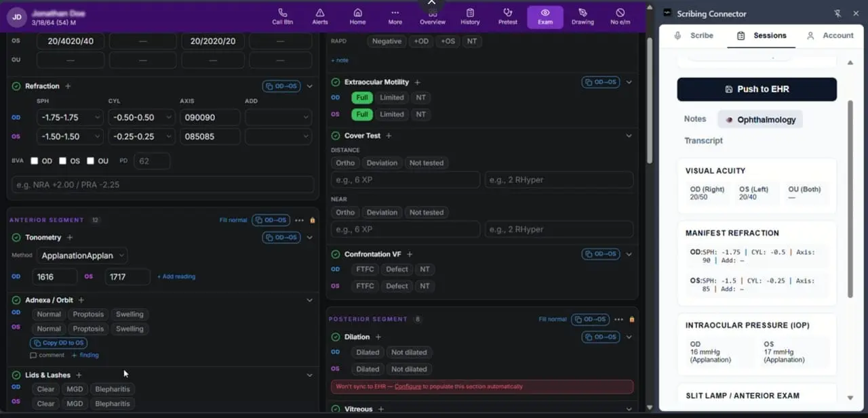Click the add note link under RAPD
868x418 pixels.
340,60
